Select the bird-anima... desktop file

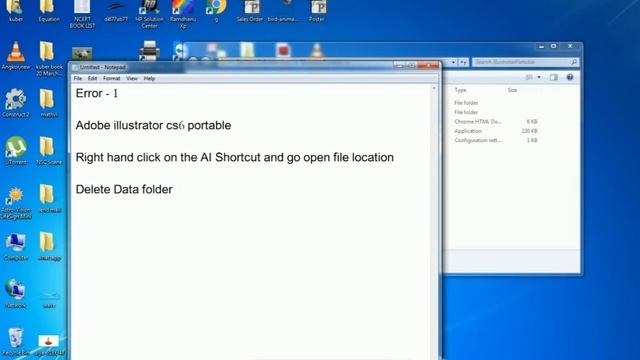pos(283,11)
